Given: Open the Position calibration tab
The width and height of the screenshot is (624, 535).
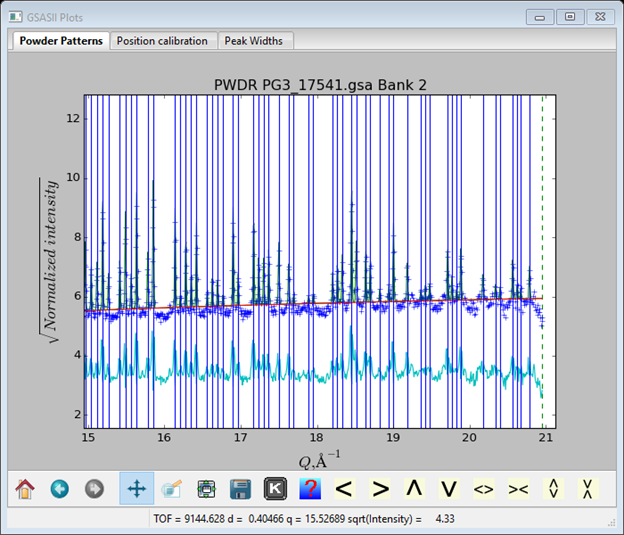Looking at the screenshot, I should point(162,41).
